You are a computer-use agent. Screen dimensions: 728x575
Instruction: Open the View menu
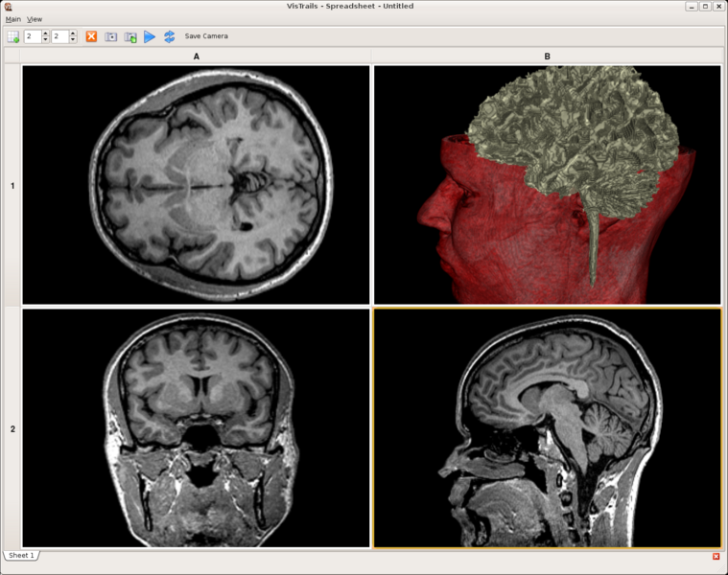point(35,19)
